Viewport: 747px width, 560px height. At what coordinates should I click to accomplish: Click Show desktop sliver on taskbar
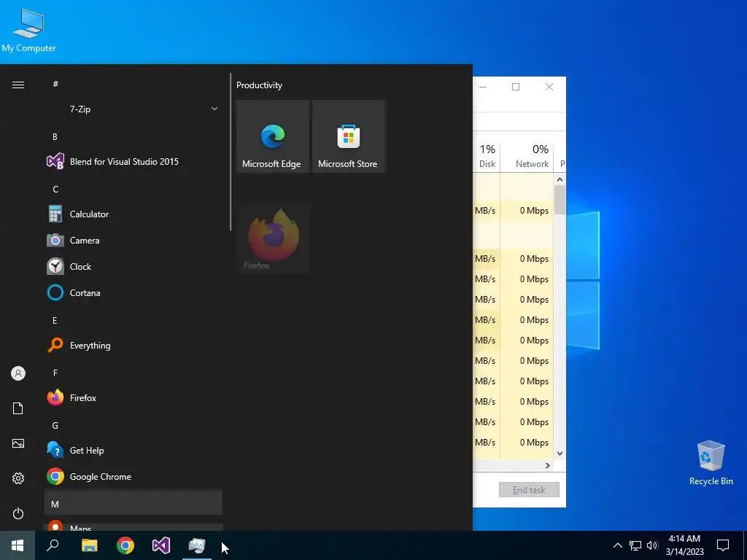pyautogui.click(x=745, y=545)
